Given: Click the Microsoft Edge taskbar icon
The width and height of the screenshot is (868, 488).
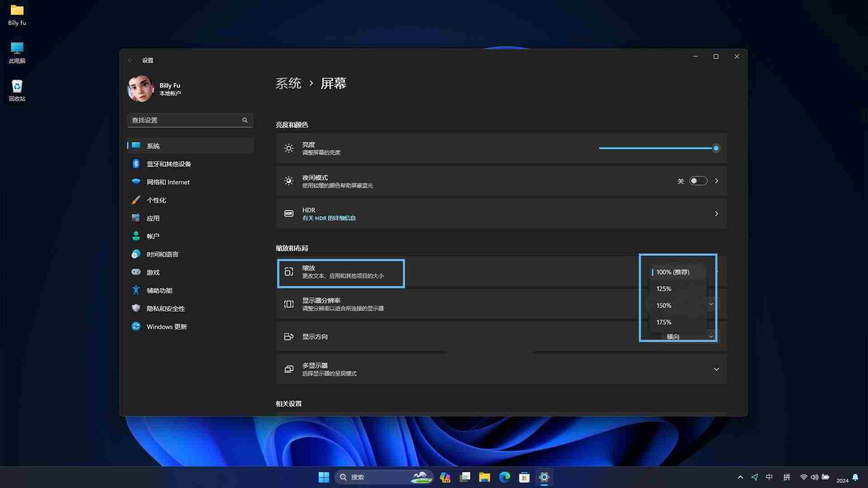Looking at the screenshot, I should click(x=505, y=477).
